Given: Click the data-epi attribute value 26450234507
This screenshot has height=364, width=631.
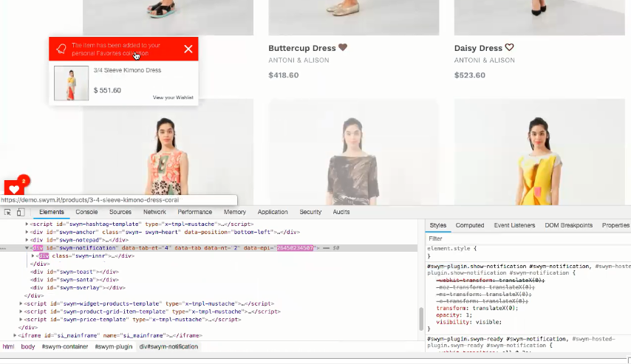Looking at the screenshot, I should (x=295, y=248).
